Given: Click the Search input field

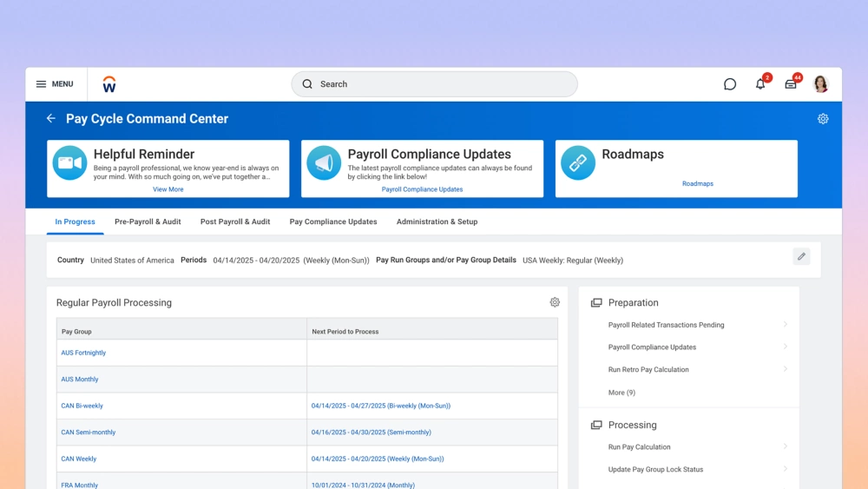Looking at the screenshot, I should (434, 84).
